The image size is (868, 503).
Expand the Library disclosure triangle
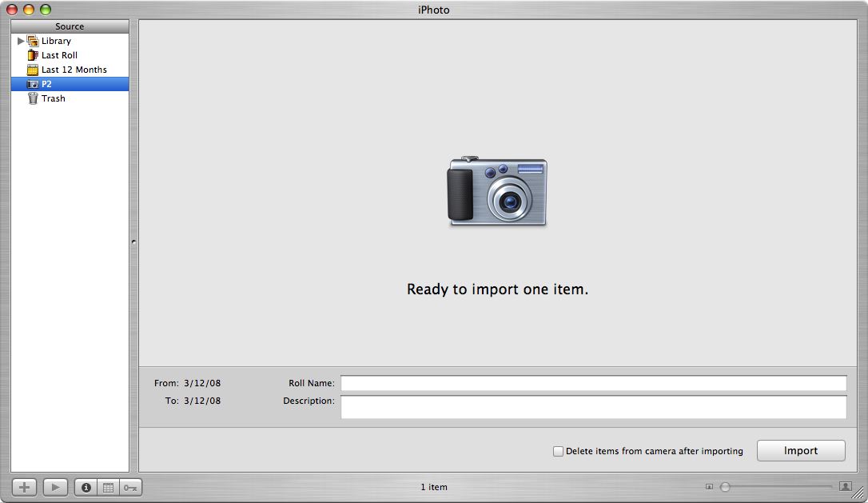point(21,41)
